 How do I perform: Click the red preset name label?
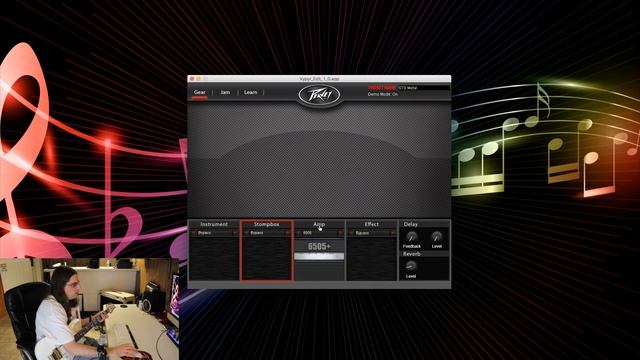pyautogui.click(x=382, y=88)
